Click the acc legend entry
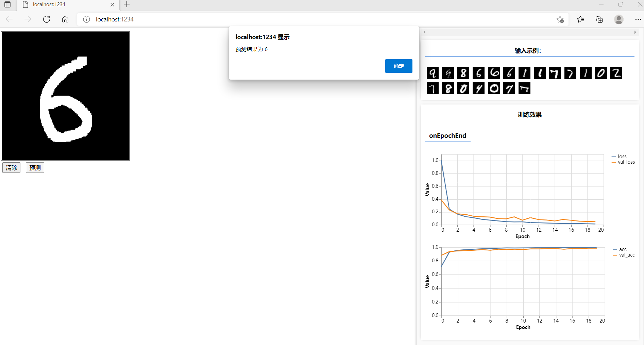 (x=620, y=249)
